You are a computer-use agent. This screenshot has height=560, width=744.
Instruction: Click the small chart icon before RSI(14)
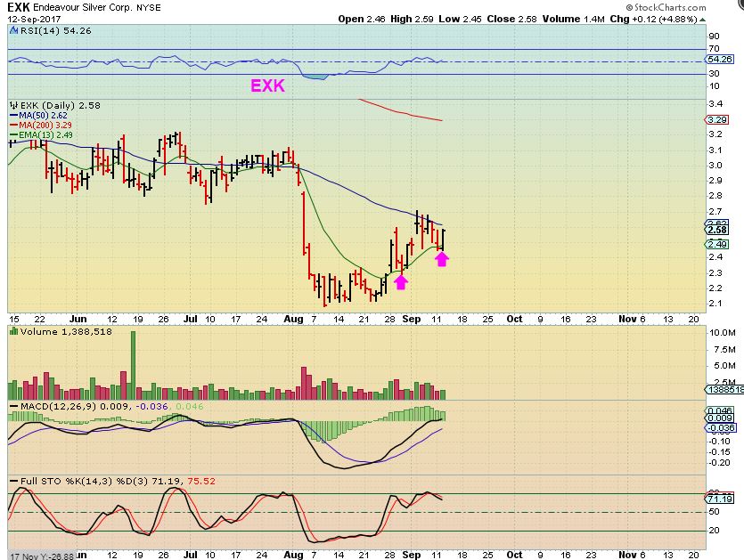coord(13,31)
